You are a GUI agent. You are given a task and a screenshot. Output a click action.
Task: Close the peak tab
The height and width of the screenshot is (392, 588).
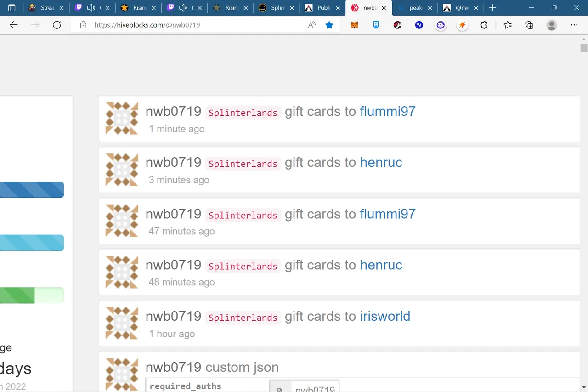coord(430,8)
